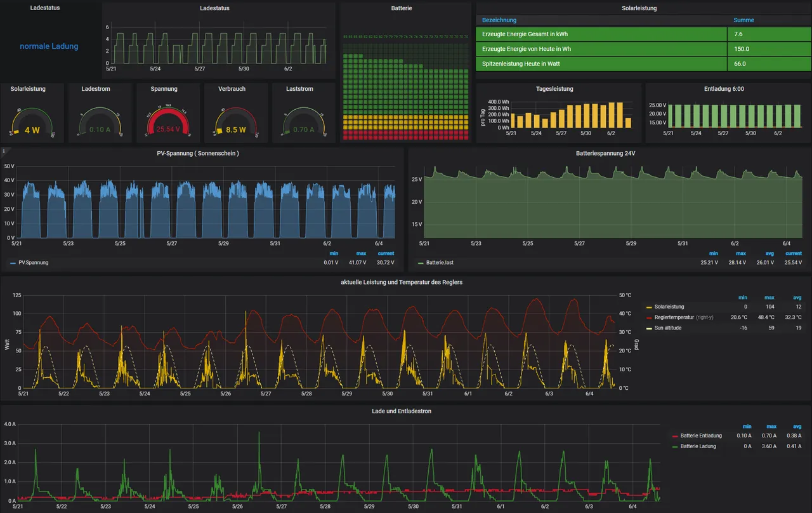
Task: Click the 0.38 A avg value for Batterie Entladung
Action: click(794, 436)
